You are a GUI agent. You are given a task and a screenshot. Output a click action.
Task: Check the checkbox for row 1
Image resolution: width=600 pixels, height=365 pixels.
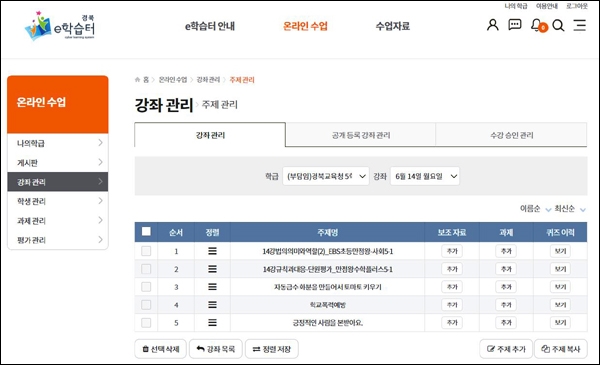tap(146, 251)
